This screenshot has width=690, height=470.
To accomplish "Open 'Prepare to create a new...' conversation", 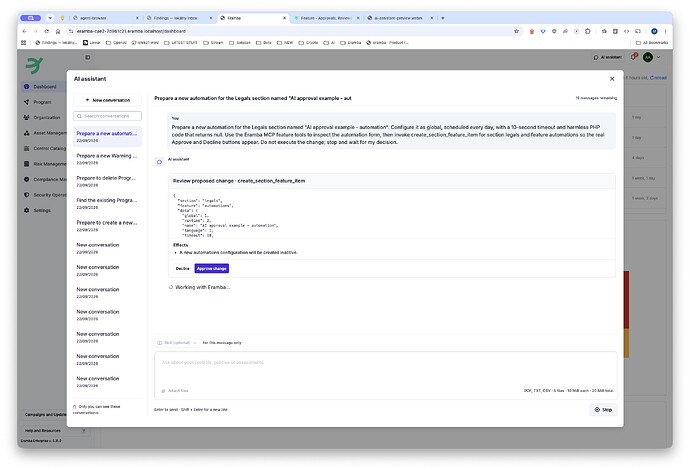I will point(107,226).
